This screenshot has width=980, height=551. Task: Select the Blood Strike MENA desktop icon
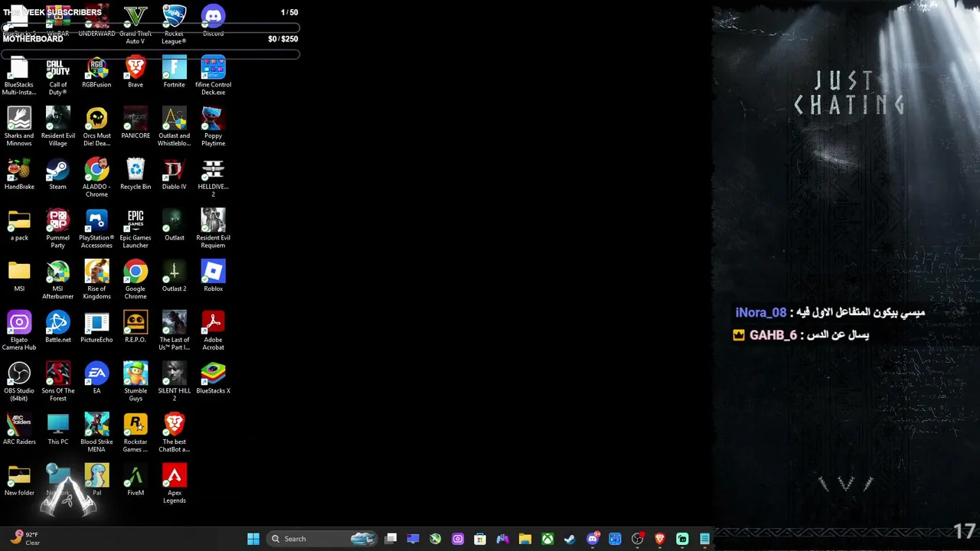tap(96, 433)
